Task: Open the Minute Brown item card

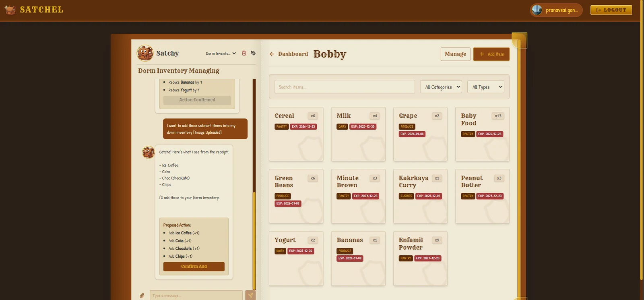Action: click(358, 196)
